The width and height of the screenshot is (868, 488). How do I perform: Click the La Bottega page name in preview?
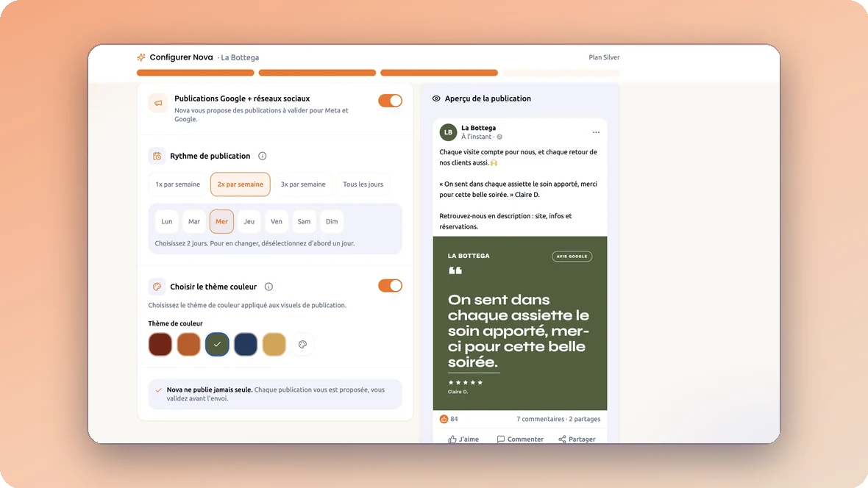tap(478, 128)
